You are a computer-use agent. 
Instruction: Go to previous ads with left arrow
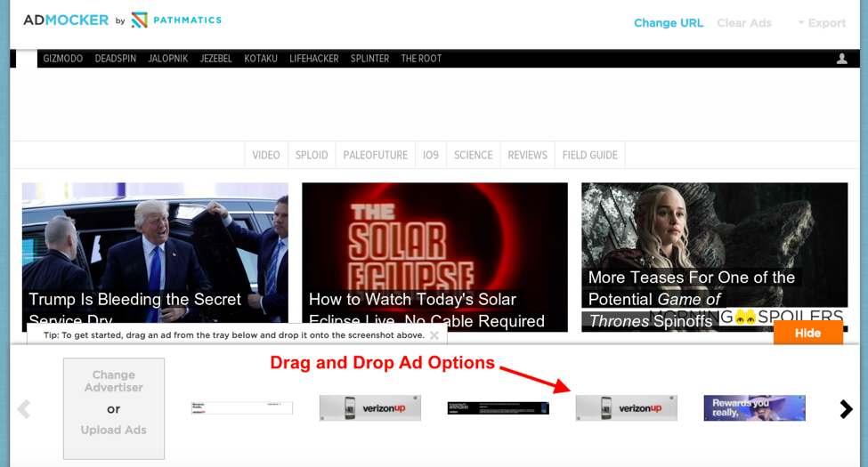coord(24,409)
